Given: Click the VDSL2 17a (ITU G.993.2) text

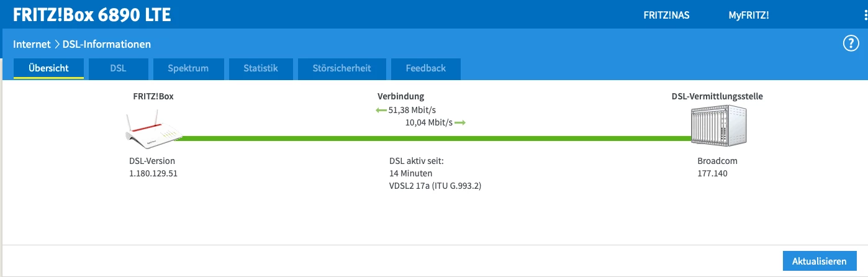Looking at the screenshot, I should click(x=435, y=186).
